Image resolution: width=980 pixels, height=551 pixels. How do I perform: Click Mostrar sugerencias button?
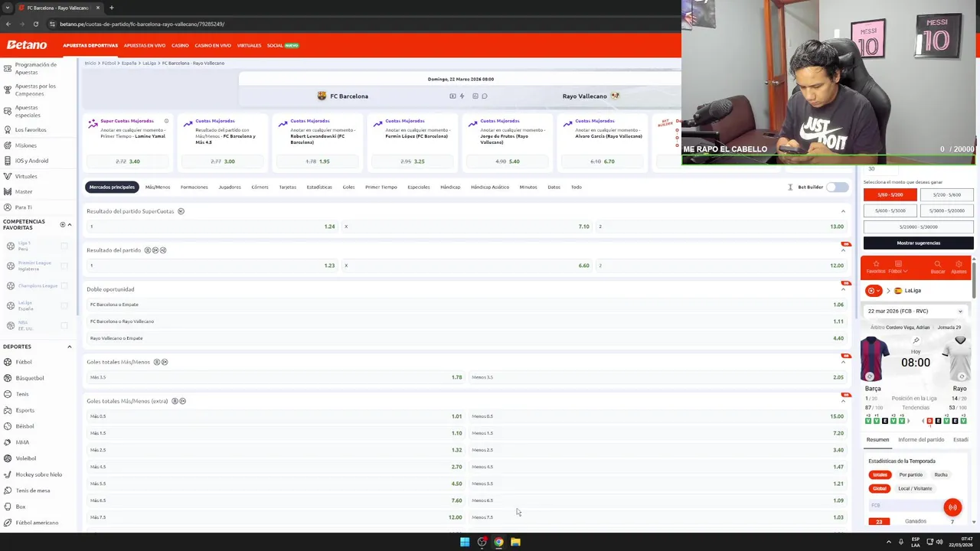click(x=919, y=243)
